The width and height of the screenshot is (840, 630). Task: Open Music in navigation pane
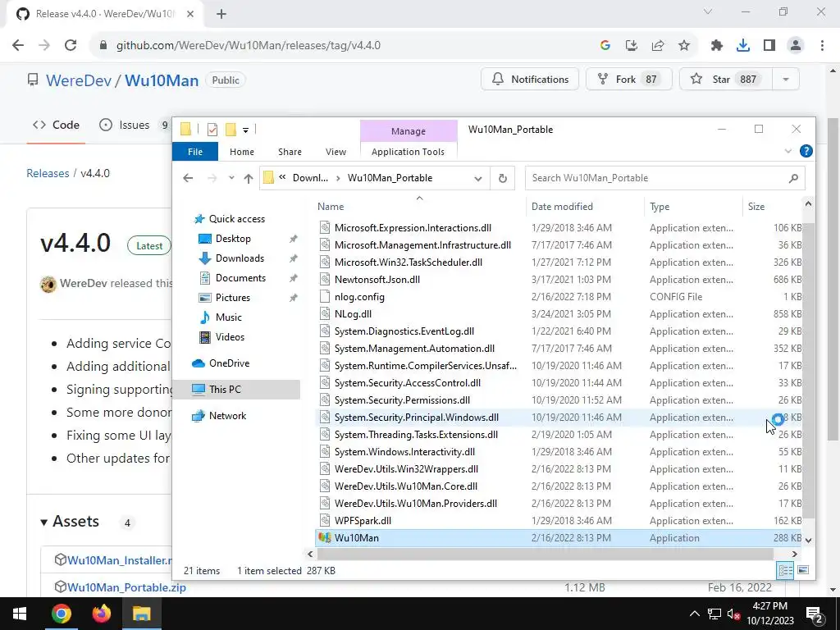pos(228,317)
